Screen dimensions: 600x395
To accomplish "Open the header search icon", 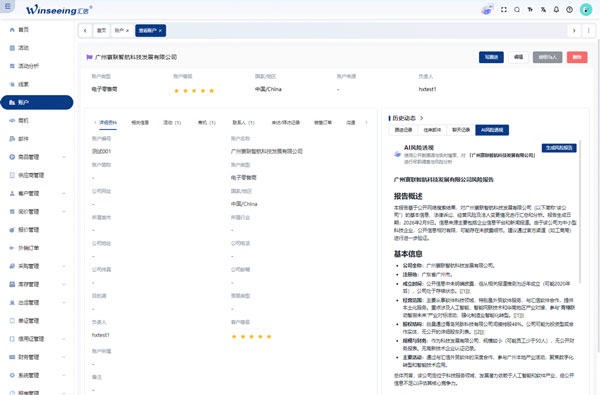I will pos(517,10).
